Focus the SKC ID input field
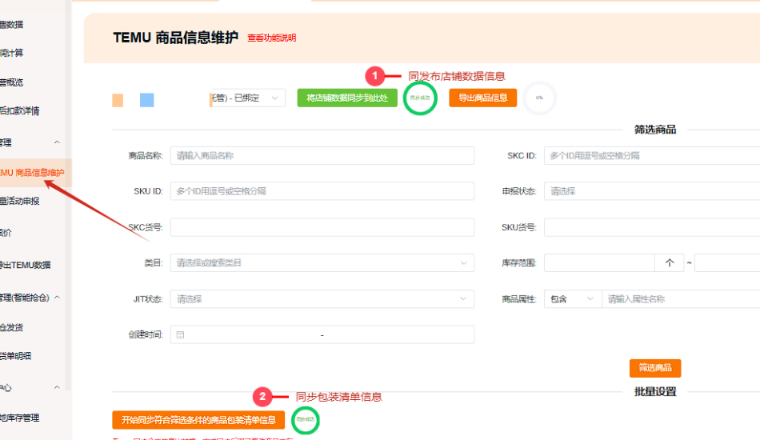The height and width of the screenshot is (440, 760). point(652,156)
